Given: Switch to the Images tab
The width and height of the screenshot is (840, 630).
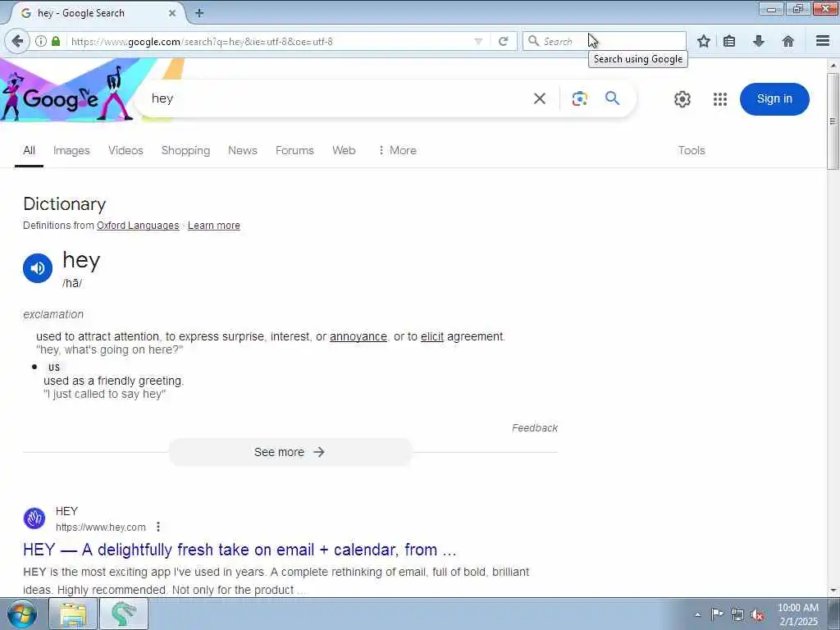Looking at the screenshot, I should tap(71, 151).
